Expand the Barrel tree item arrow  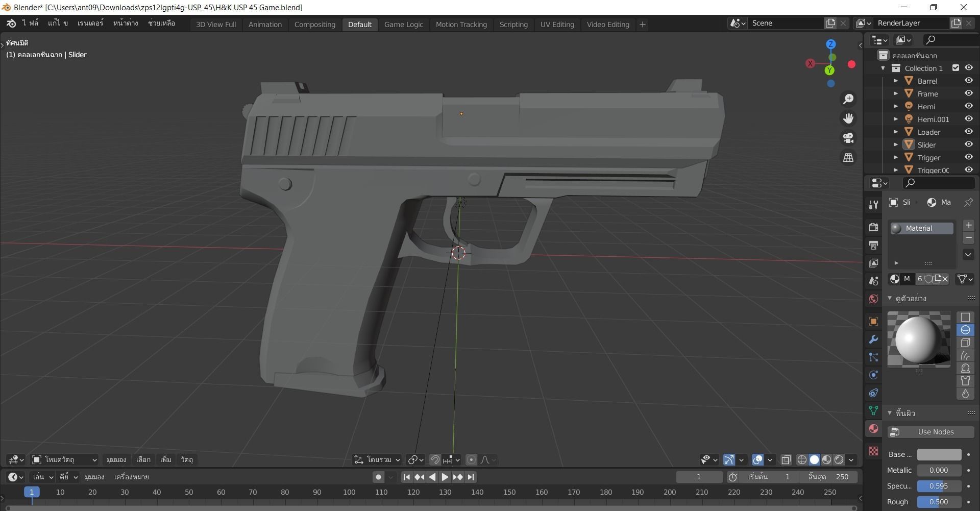896,81
